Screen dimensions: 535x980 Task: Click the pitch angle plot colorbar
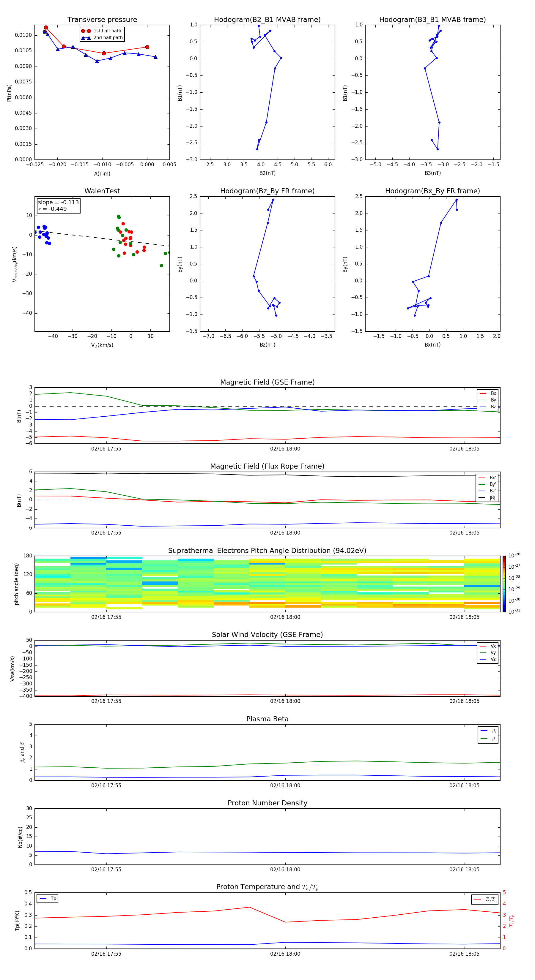coord(504,584)
